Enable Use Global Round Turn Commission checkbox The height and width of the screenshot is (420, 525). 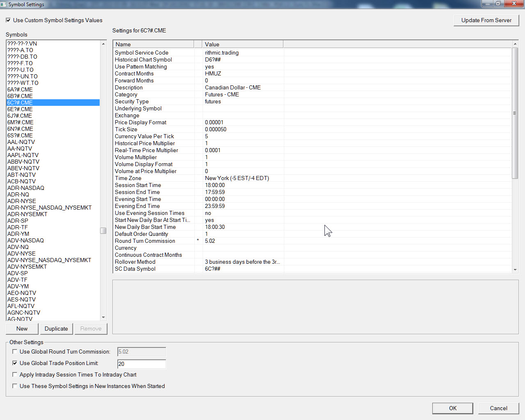[x=15, y=352]
